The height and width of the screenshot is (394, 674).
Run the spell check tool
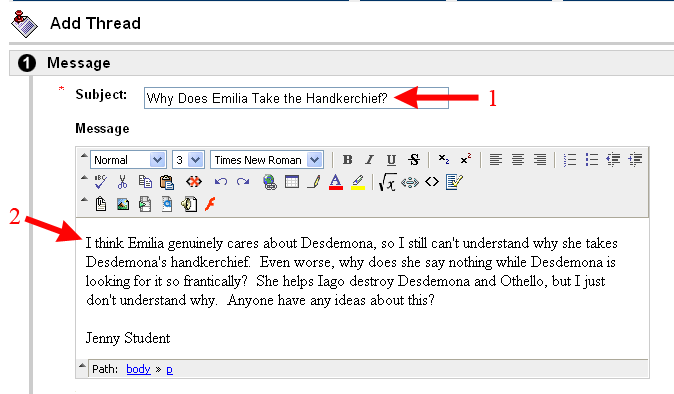pyautogui.click(x=101, y=182)
